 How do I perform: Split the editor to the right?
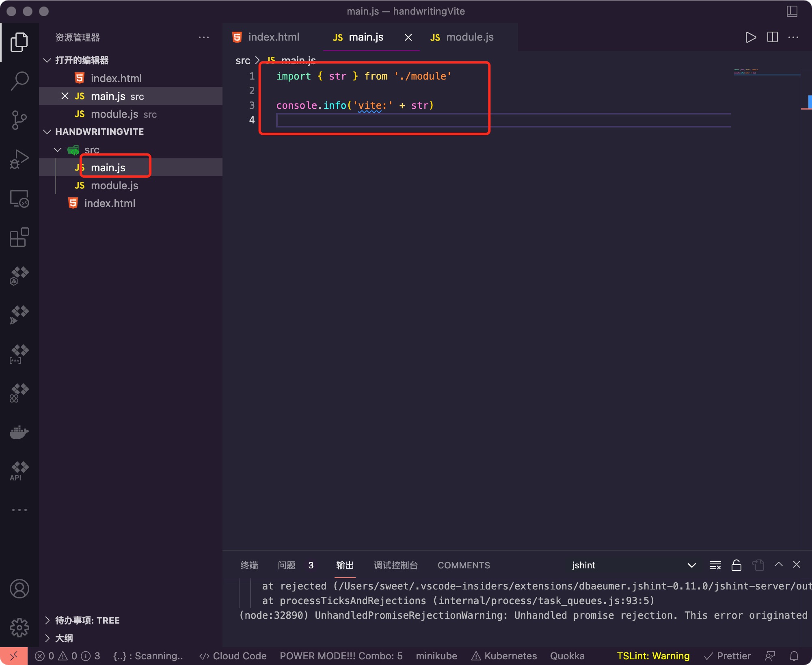tap(772, 37)
